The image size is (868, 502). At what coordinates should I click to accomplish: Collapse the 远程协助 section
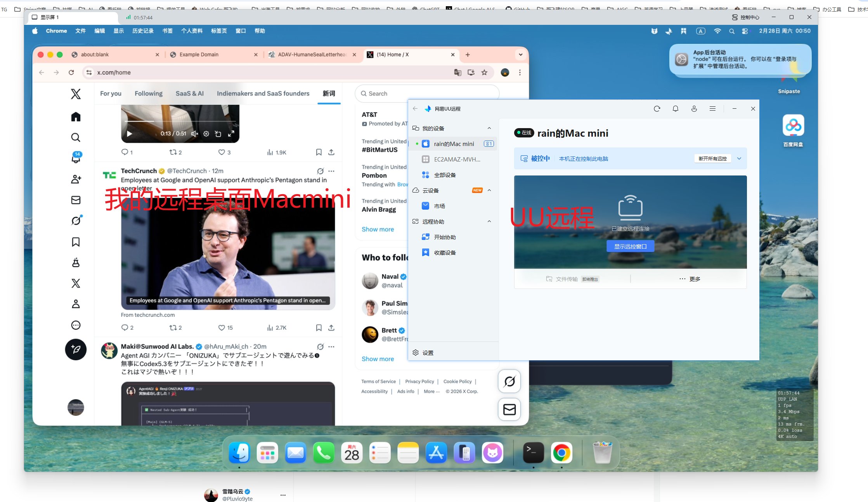489,222
